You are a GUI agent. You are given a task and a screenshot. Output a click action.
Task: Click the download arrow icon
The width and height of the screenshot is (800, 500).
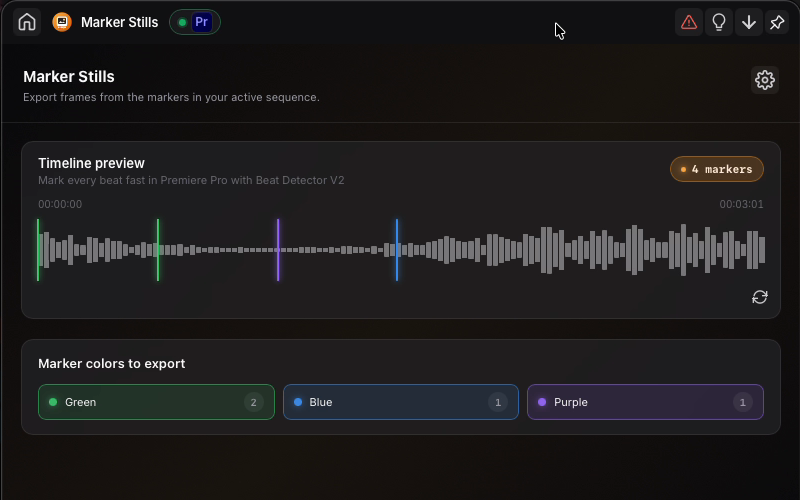[x=748, y=22]
